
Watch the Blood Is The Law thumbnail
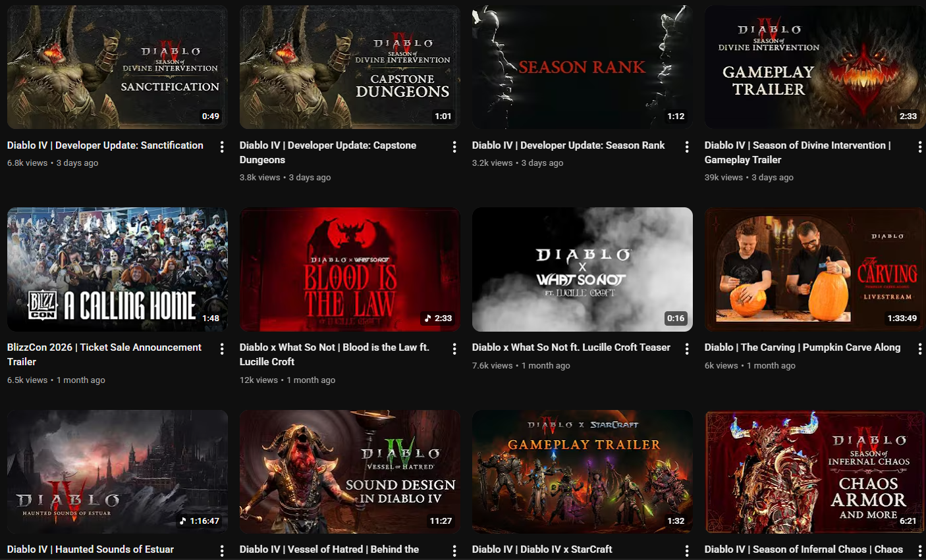(x=350, y=269)
